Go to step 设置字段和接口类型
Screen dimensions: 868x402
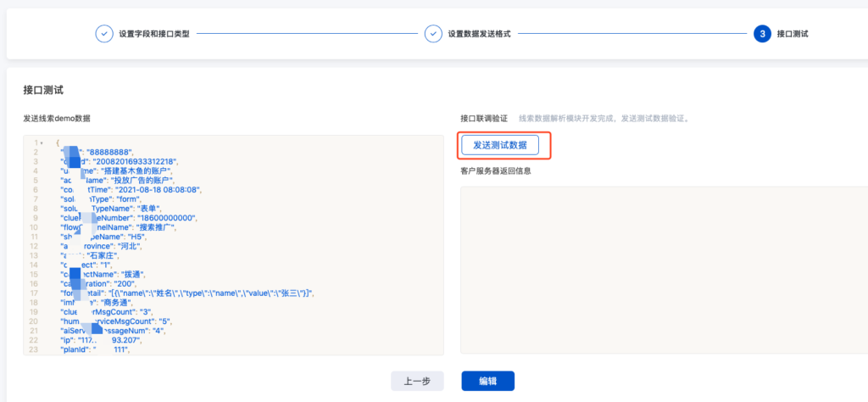(154, 34)
